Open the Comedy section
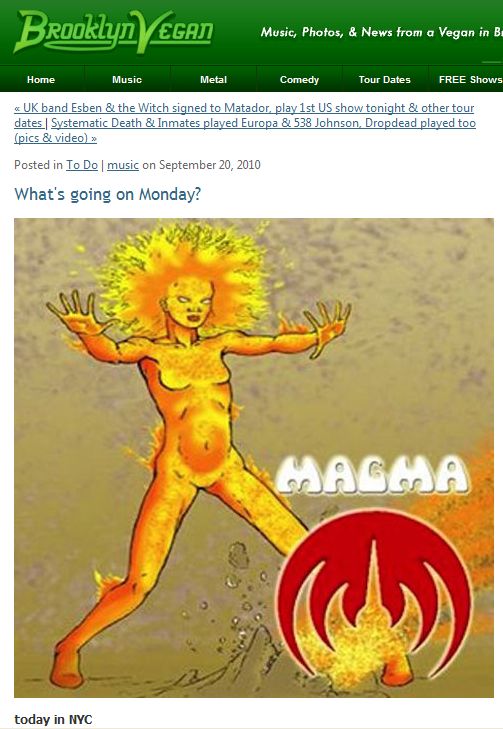503x729 pixels. tap(299, 80)
